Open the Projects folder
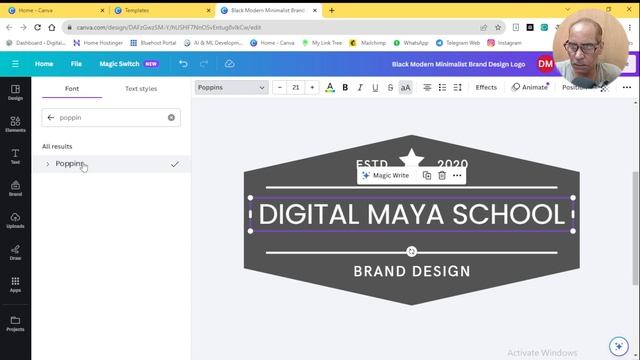The image size is (640, 360). pos(15,324)
